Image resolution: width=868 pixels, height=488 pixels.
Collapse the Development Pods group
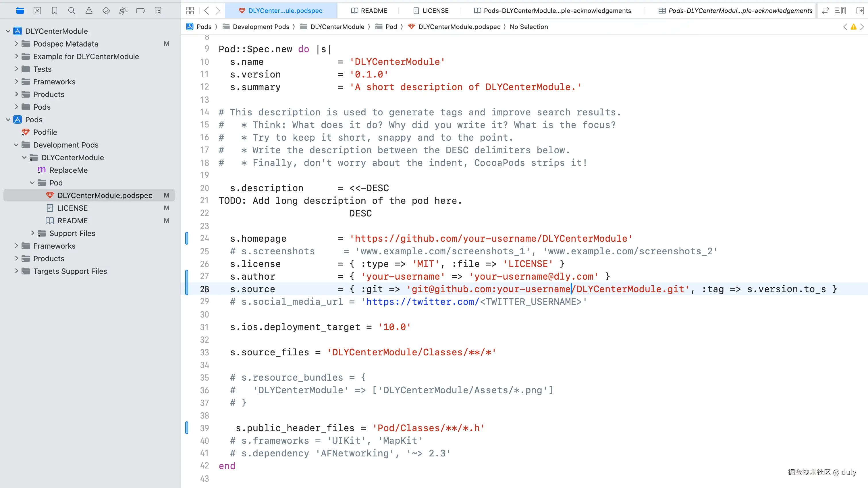click(x=16, y=145)
